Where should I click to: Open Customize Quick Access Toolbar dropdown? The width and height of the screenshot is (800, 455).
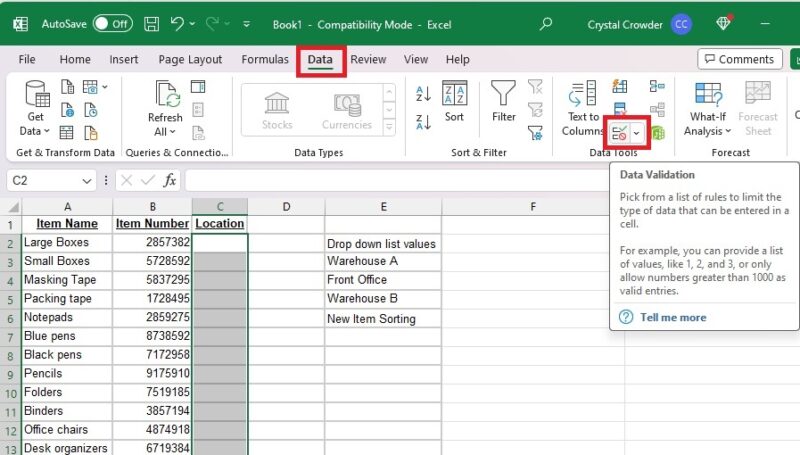246,24
